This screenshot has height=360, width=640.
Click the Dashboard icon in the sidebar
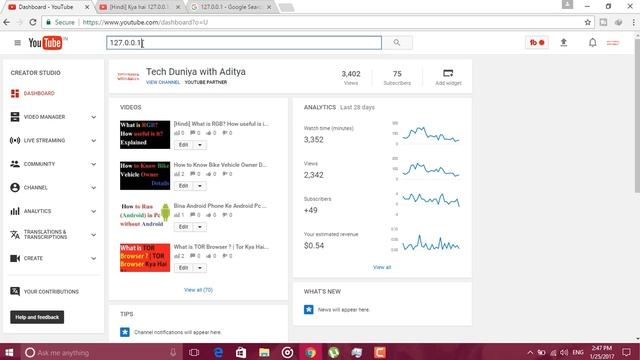(15, 93)
